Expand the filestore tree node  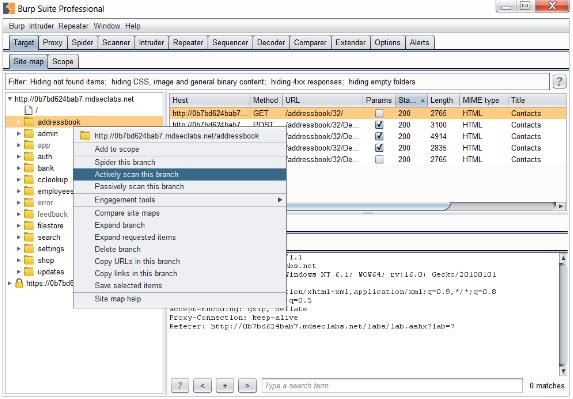[x=19, y=225]
